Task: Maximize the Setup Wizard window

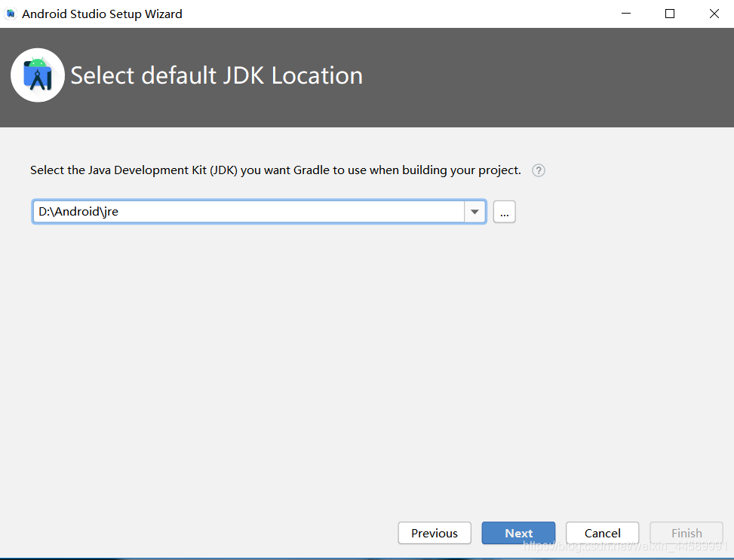Action: pos(670,14)
